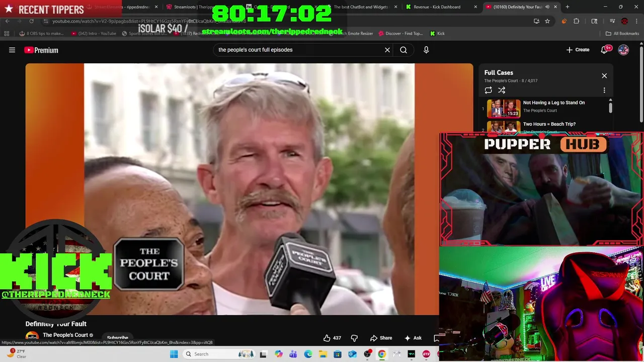The height and width of the screenshot is (362, 644).
Task: Open The People's Court channel name
Action: 65,335
